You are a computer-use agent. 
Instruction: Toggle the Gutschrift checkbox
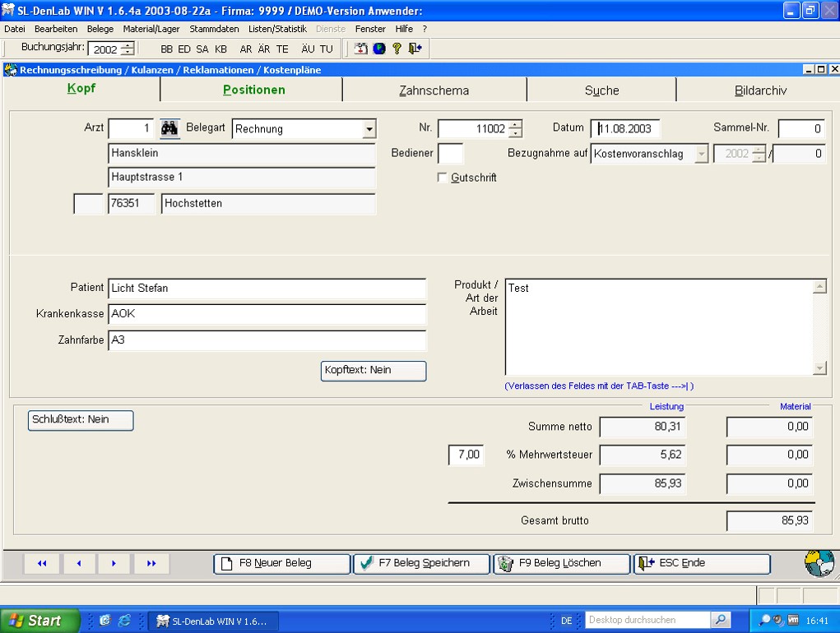tap(442, 178)
